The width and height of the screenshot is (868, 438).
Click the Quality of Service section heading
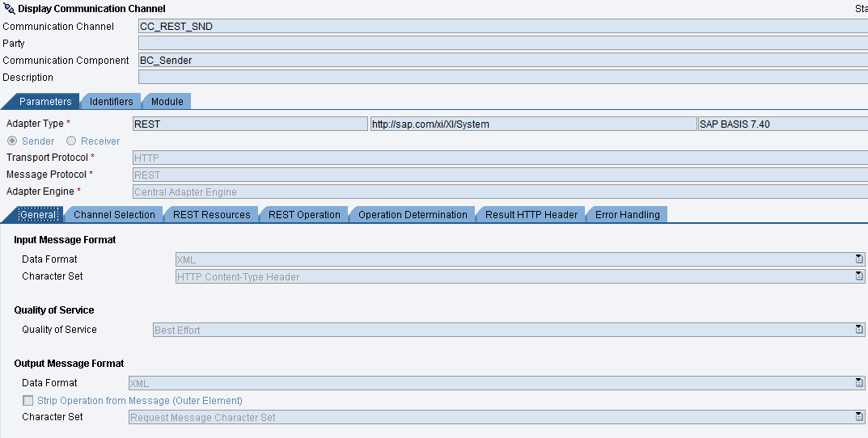click(53, 310)
